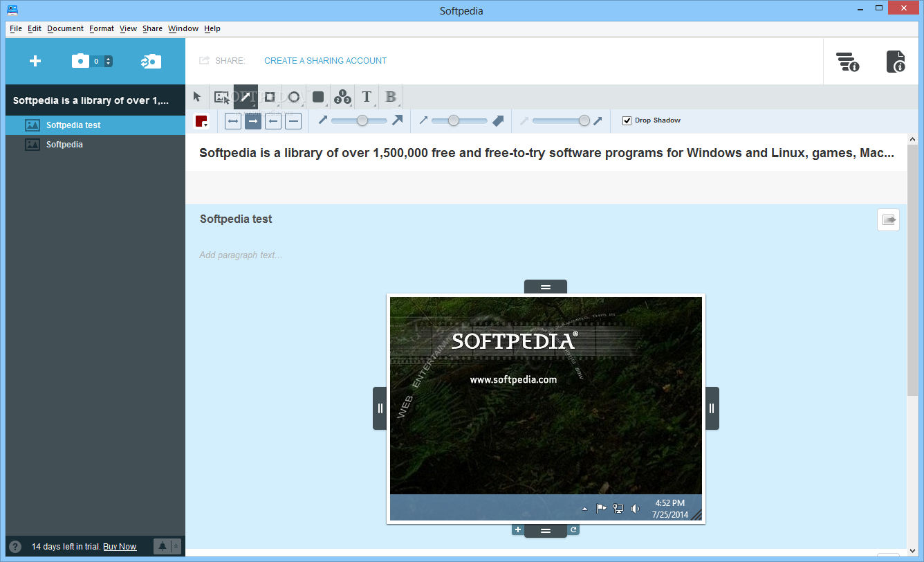Open the Edit menu
The height and width of the screenshot is (562, 924).
[35, 28]
